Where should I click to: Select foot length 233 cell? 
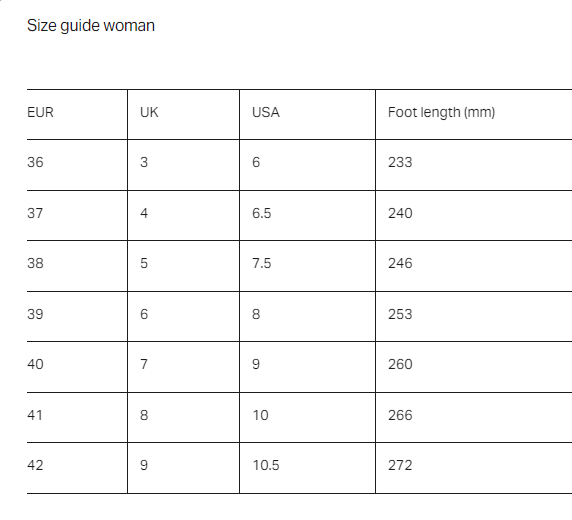474,165
